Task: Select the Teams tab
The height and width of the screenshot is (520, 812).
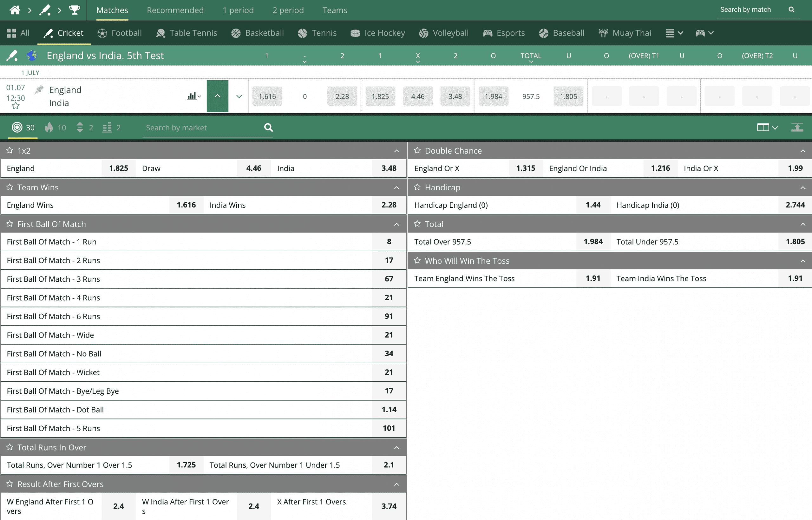Action: point(334,10)
